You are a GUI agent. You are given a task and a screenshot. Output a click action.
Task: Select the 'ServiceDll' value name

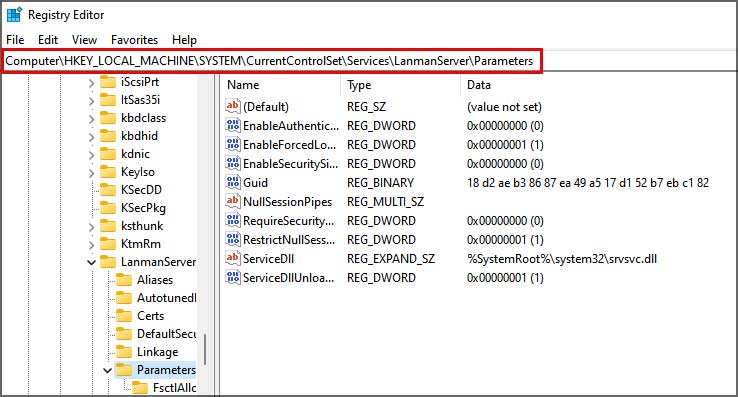pos(268,259)
